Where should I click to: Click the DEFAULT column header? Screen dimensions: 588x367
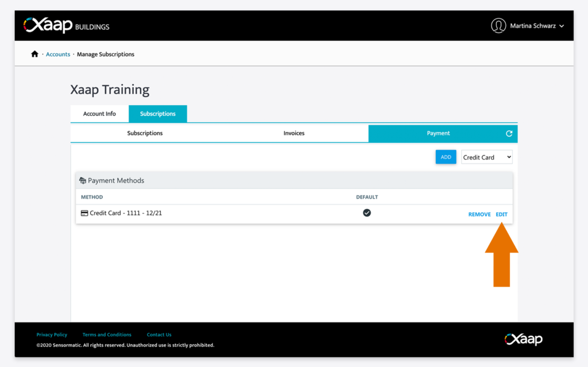367,197
